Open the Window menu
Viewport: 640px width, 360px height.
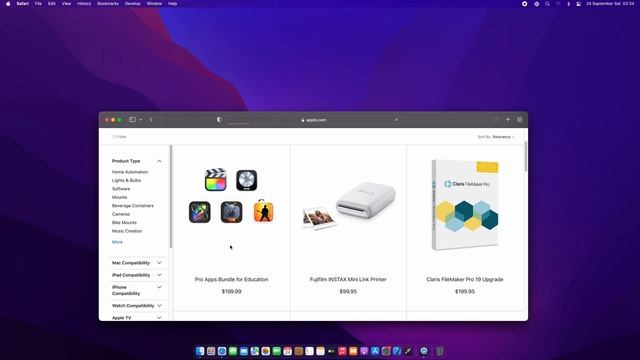click(154, 4)
